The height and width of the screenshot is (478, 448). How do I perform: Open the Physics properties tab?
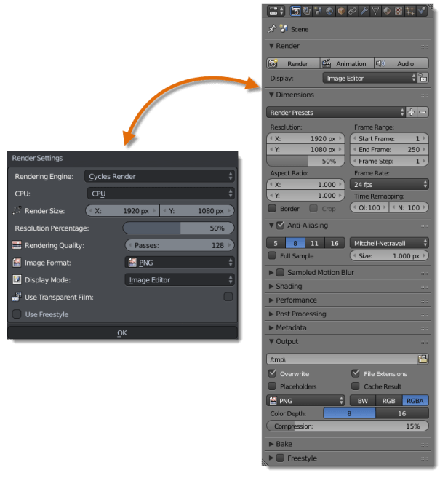(x=422, y=11)
